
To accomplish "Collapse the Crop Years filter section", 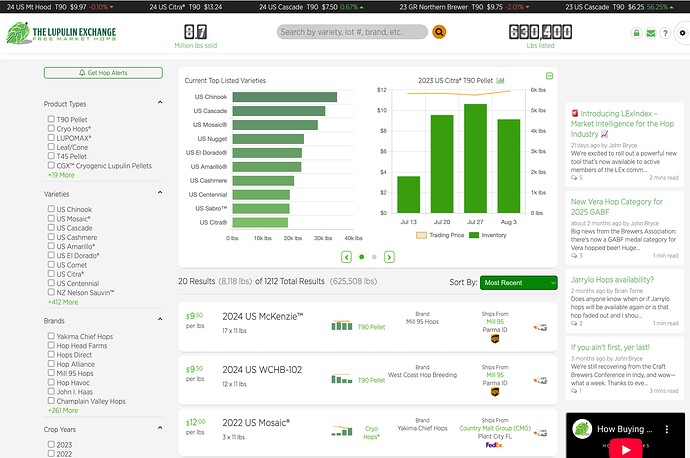I will coord(160,428).
